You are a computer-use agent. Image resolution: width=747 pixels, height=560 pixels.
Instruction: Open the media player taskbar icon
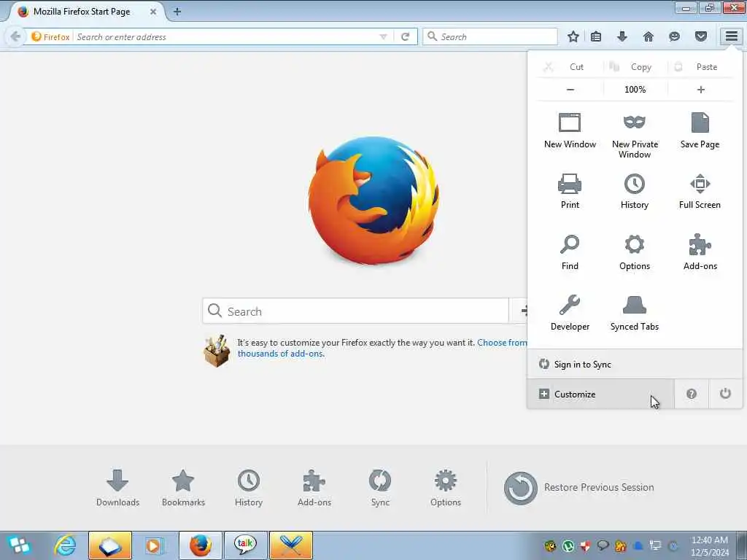click(155, 545)
